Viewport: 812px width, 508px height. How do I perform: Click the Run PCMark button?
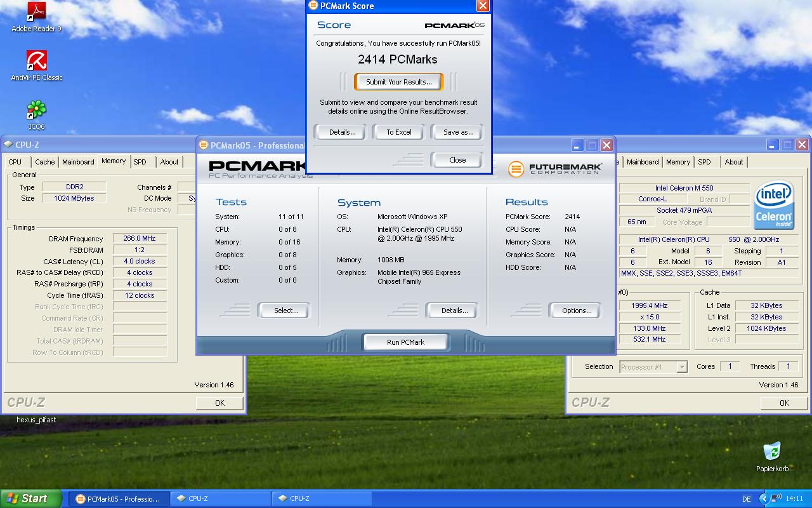pyautogui.click(x=405, y=342)
